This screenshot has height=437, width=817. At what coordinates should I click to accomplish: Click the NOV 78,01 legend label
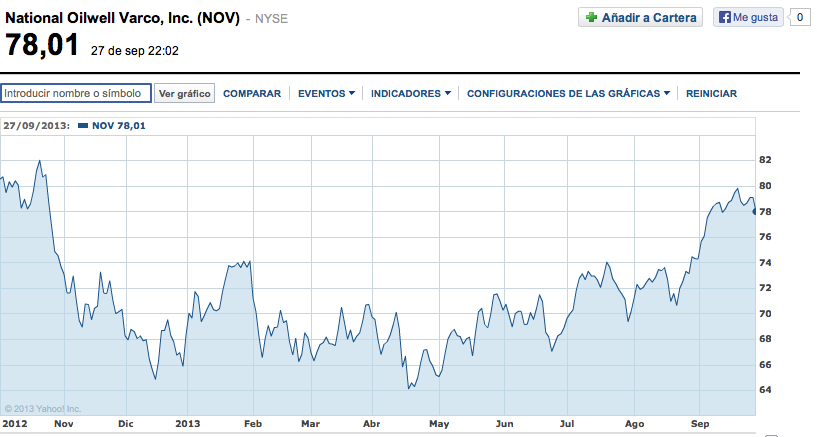[x=119, y=126]
